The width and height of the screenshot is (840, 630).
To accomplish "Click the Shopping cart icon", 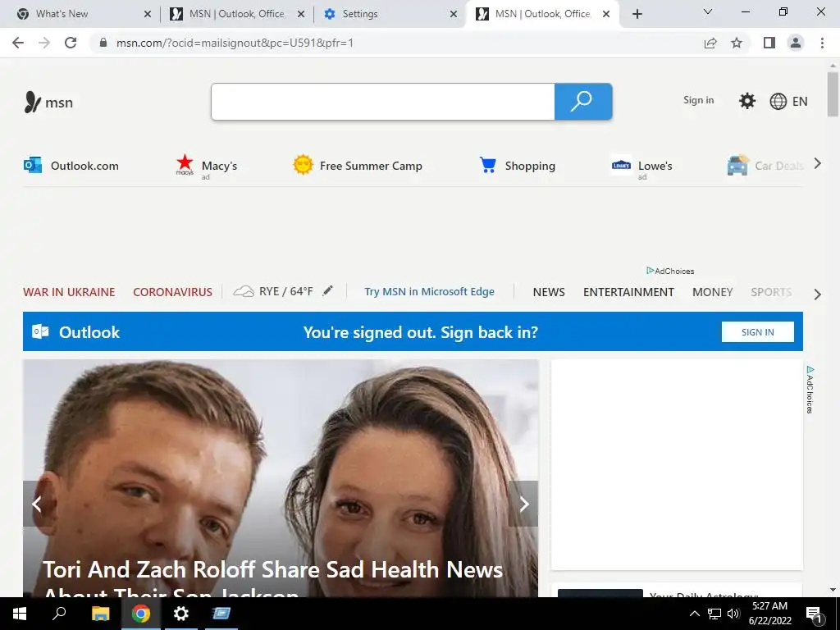I will coord(487,165).
